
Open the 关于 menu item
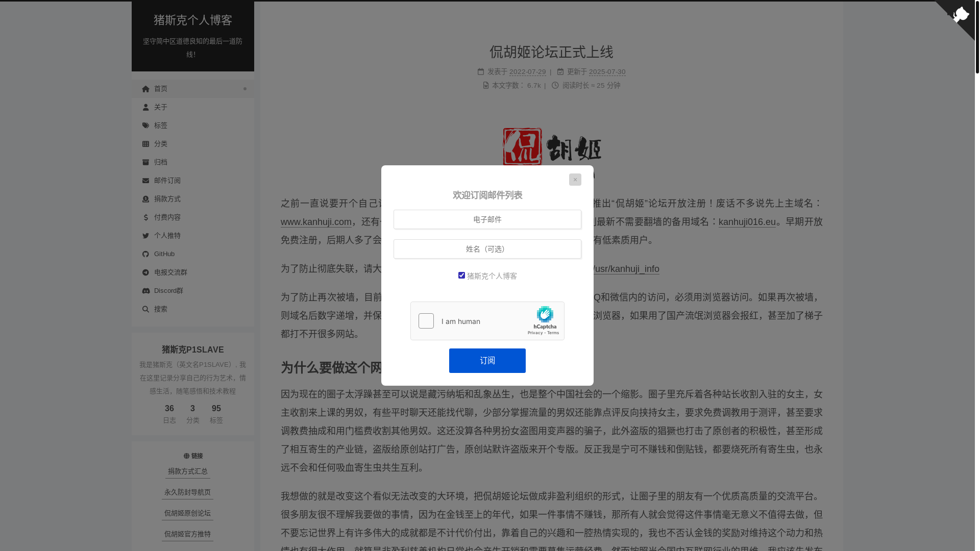tap(193, 107)
